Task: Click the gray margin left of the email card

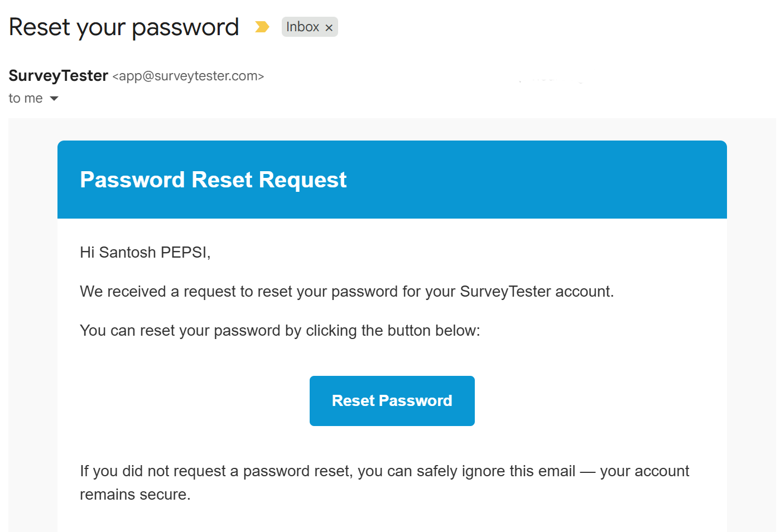Action: point(32,335)
